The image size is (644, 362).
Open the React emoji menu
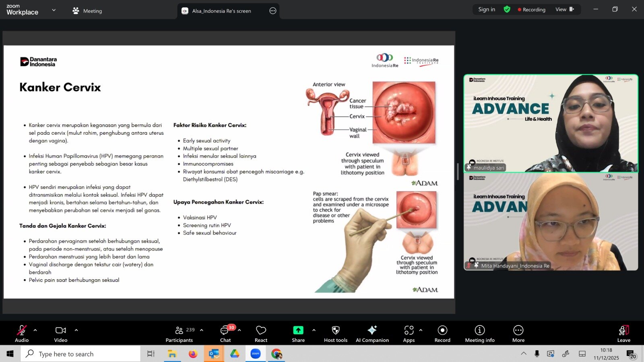pos(261,333)
